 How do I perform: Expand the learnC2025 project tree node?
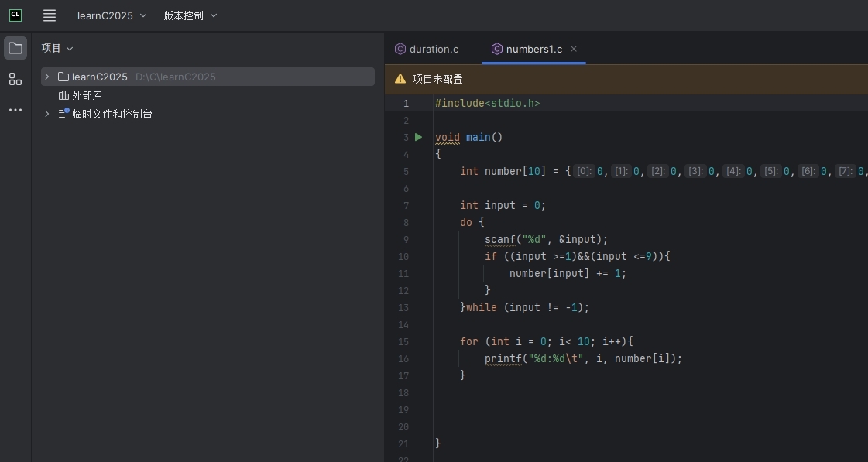[47, 77]
